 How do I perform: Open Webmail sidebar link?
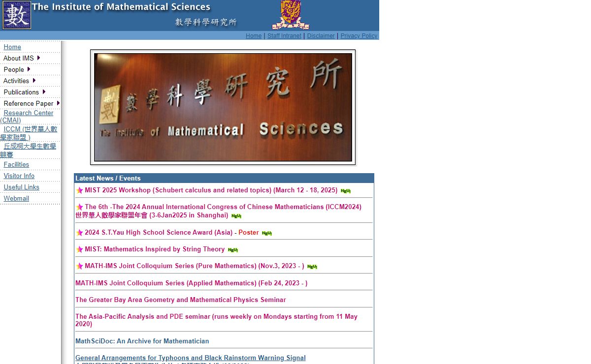[16, 198]
